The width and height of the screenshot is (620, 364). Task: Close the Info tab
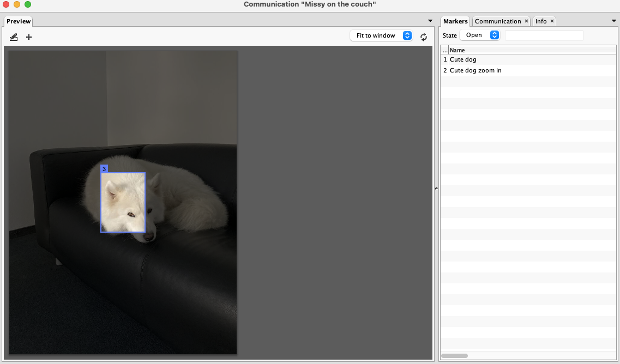click(552, 21)
